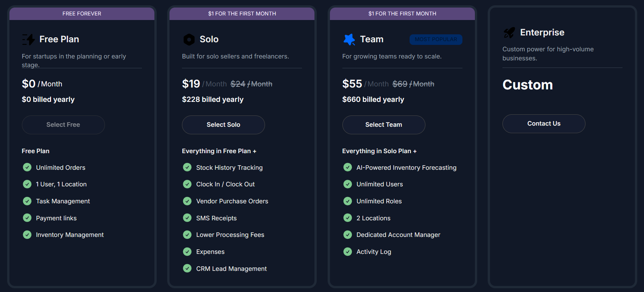This screenshot has width=644, height=292.
Task: Click the Enterprise heading
Action: pos(542,32)
